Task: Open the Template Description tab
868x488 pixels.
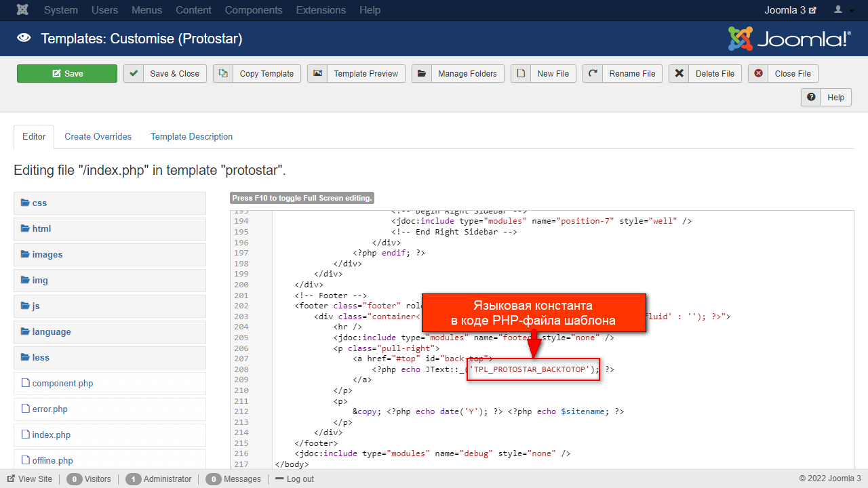Action: [x=191, y=136]
